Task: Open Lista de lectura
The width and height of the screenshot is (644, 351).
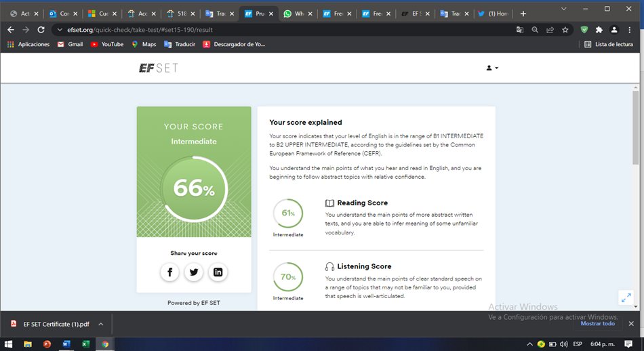Action: 609,44
